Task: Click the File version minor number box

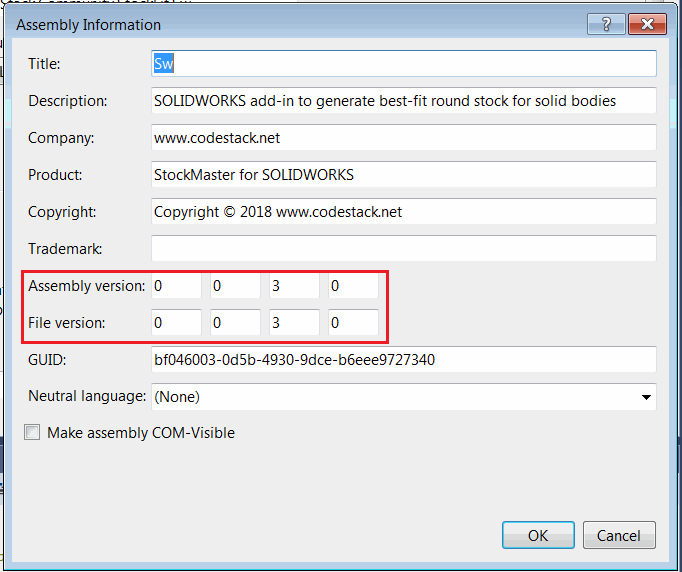Action: (235, 323)
